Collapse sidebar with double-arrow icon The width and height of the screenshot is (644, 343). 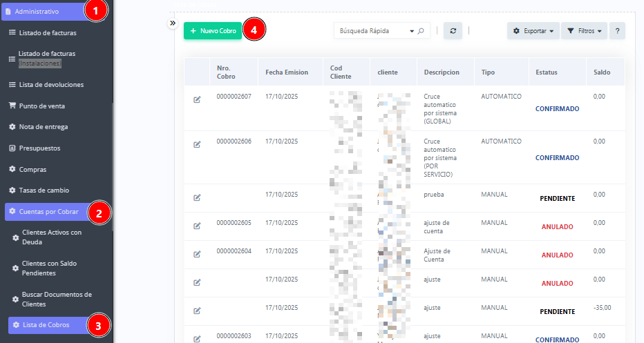173,23
